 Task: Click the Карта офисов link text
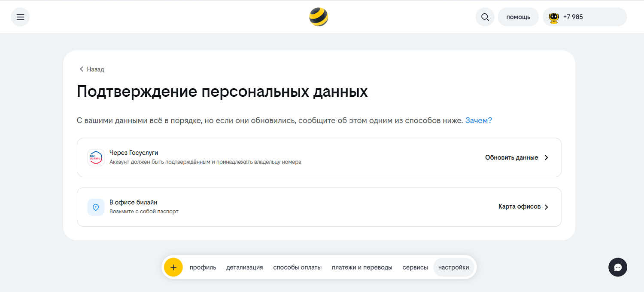[519, 207]
